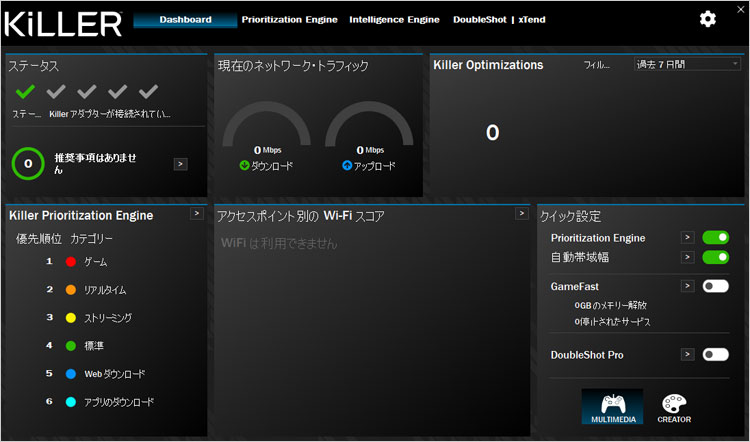This screenshot has width=750, height=442.
Task: Expand the Killer Prioritization Engine panel
Action: pyautogui.click(x=197, y=213)
